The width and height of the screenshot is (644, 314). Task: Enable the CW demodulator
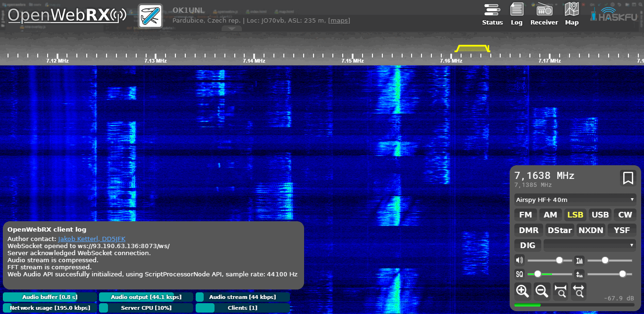[625, 215]
